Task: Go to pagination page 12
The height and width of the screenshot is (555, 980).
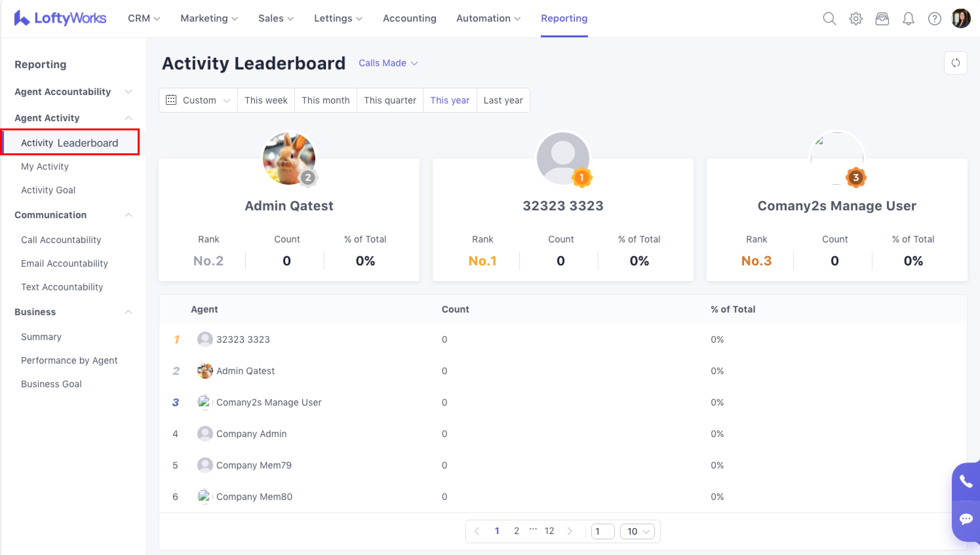Action: (x=549, y=531)
